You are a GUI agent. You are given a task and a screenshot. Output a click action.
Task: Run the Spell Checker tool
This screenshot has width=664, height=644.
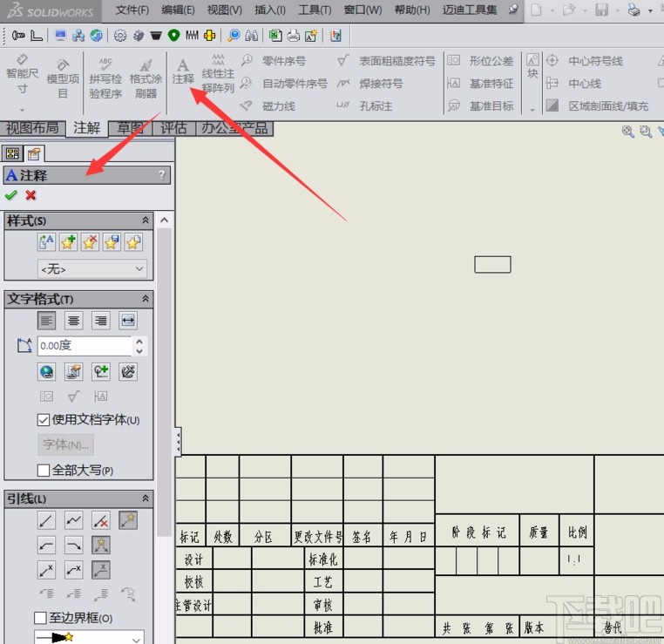pyautogui.click(x=105, y=78)
